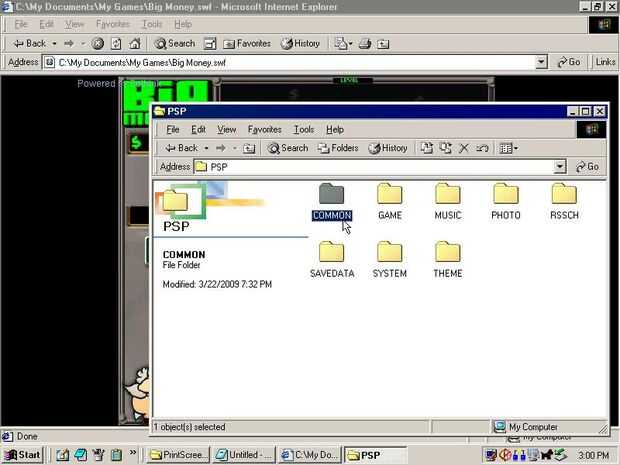Image resolution: width=620 pixels, height=465 pixels.
Task: Open Favorites menu in PSP window
Action: pyautogui.click(x=265, y=130)
